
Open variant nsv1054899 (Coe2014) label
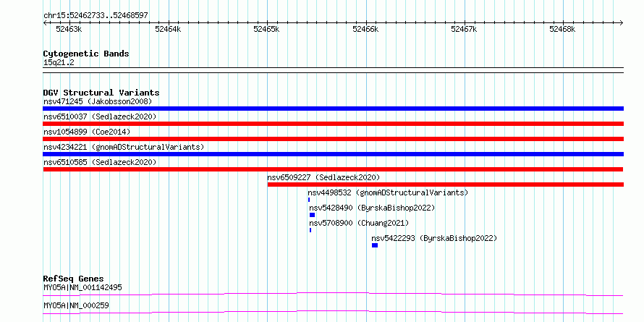[x=87, y=132]
